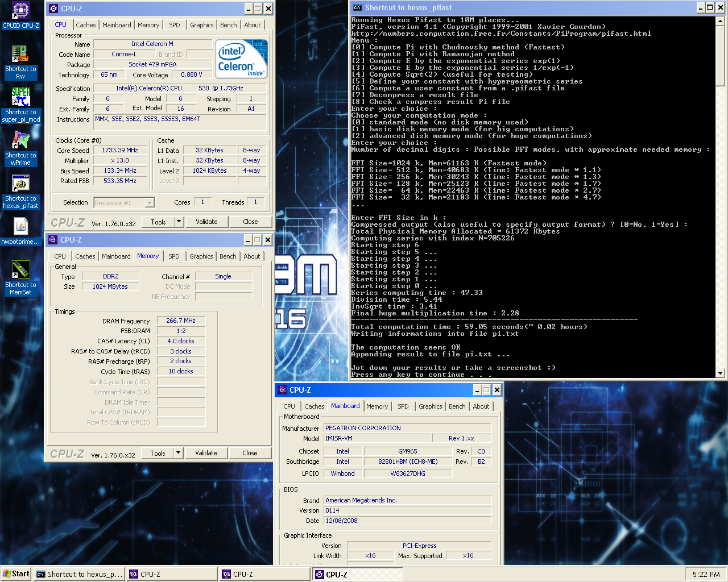Click the BIOS Brand American Megatrends Inc.
Image resolution: width=728 pixels, height=582 pixels.
(408, 500)
